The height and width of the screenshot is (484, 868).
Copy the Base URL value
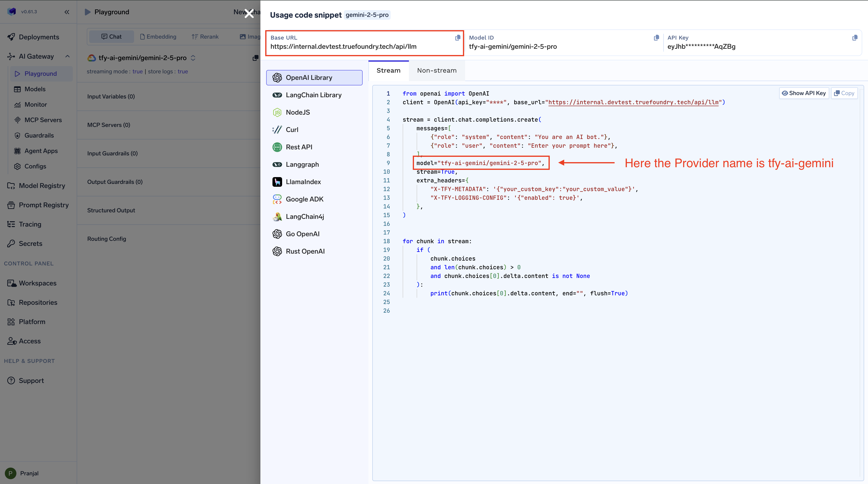tap(458, 38)
